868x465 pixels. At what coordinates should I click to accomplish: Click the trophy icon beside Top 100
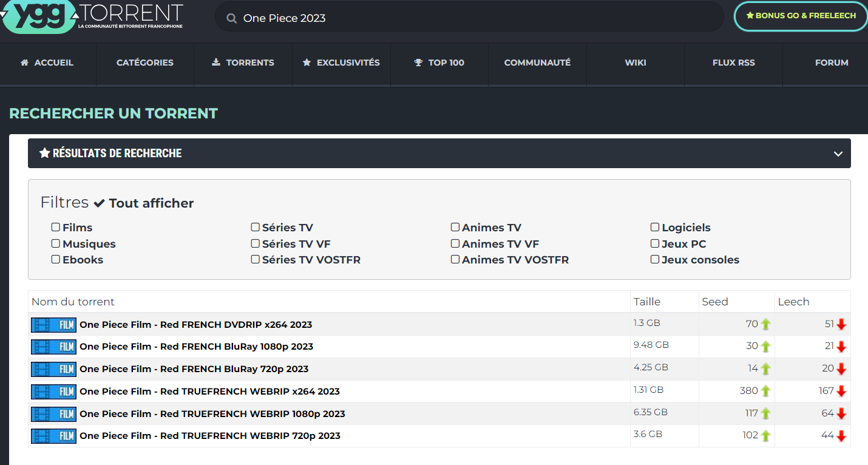point(418,63)
